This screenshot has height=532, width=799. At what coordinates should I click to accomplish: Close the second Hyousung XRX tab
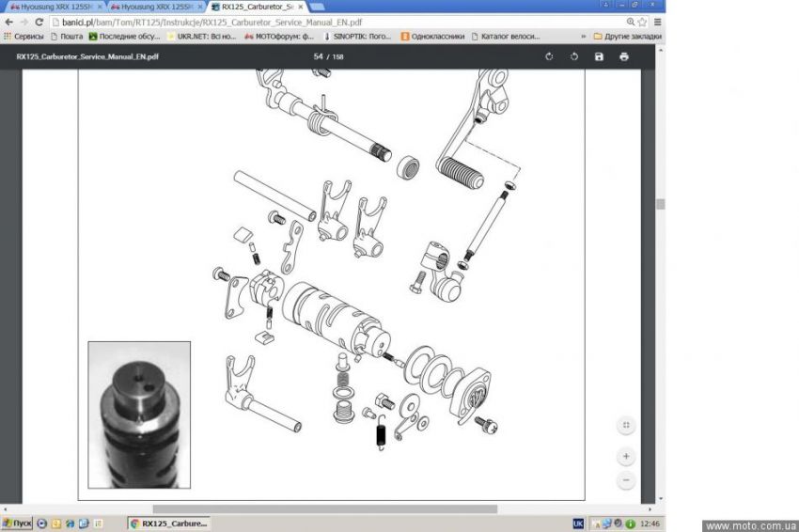coord(200,7)
